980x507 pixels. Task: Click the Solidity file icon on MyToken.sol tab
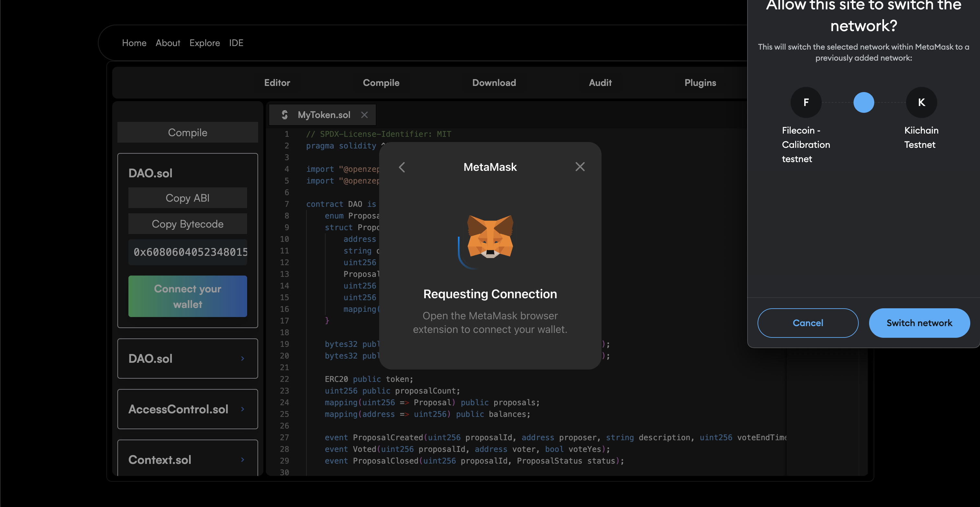click(285, 114)
